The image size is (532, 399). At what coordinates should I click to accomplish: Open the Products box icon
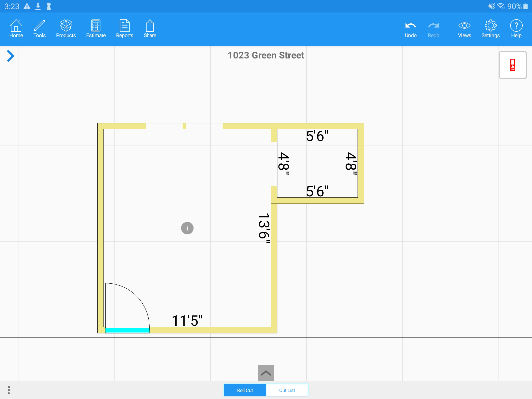click(66, 29)
